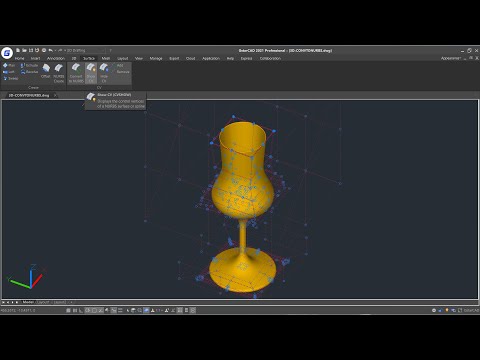Select the Surface ribbon tab
Screen dimensions: 480x360
(89, 58)
